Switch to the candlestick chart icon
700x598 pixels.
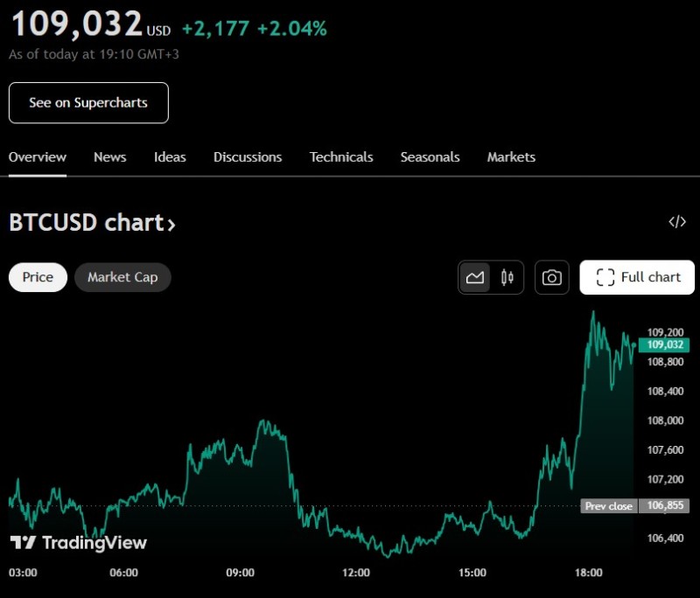pyautogui.click(x=507, y=277)
